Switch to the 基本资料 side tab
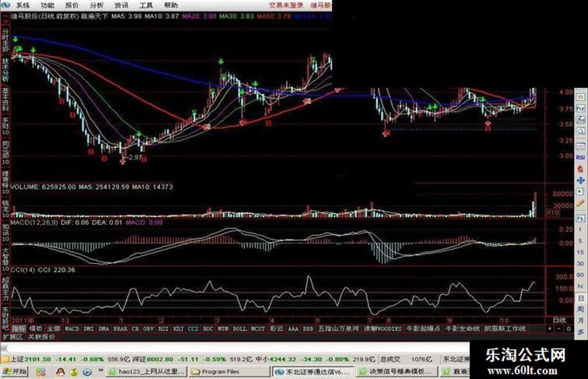This screenshot has height=379, width=588. click(x=5, y=100)
